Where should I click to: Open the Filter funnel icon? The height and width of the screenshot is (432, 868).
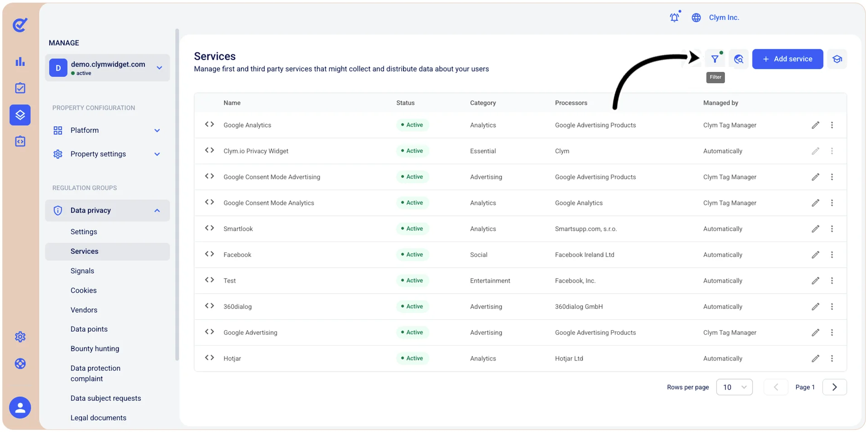[x=715, y=59]
